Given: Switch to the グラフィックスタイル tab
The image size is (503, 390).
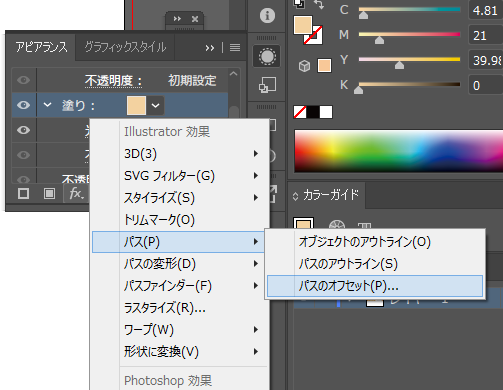Looking at the screenshot, I should click(125, 47).
